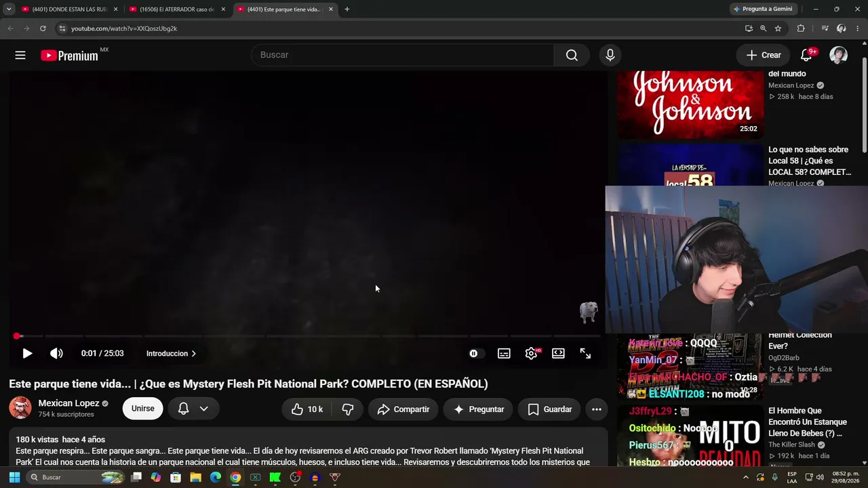Join the channel with Unirse
868x488 pixels.
tap(143, 409)
